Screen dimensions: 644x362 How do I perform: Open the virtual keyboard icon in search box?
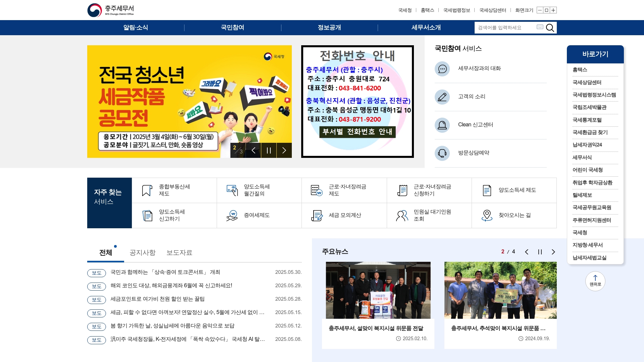(540, 27)
